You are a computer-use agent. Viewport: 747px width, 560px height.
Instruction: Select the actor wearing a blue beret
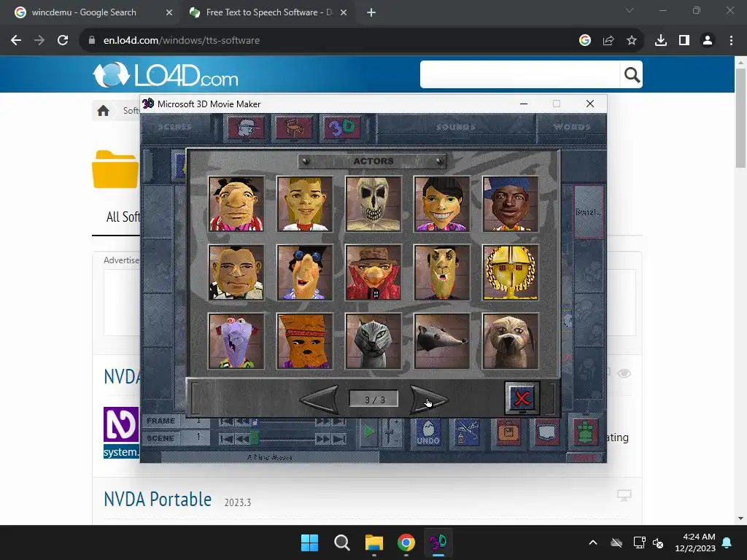(510, 204)
